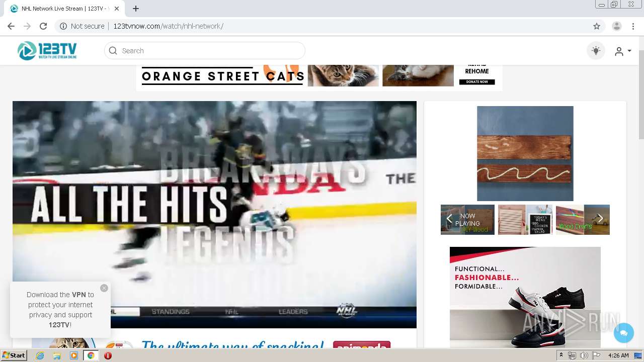Click Donate Now on cats banner
The width and height of the screenshot is (644, 362).
click(x=477, y=81)
